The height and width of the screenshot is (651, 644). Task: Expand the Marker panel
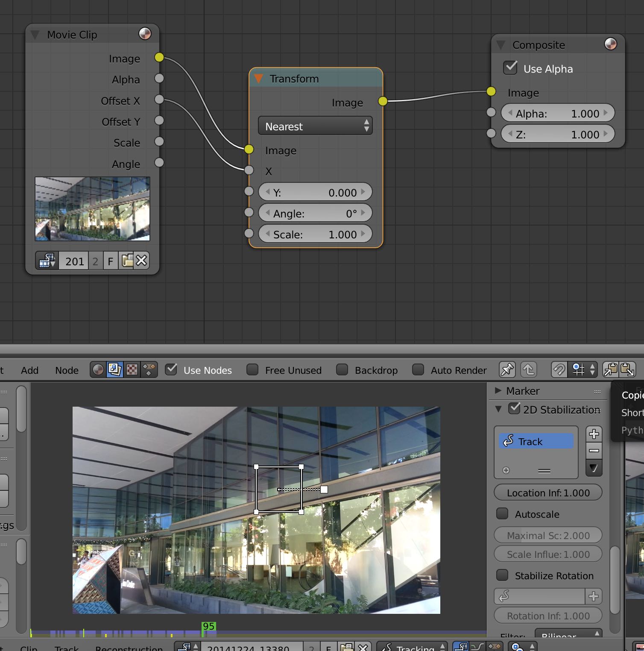(498, 391)
